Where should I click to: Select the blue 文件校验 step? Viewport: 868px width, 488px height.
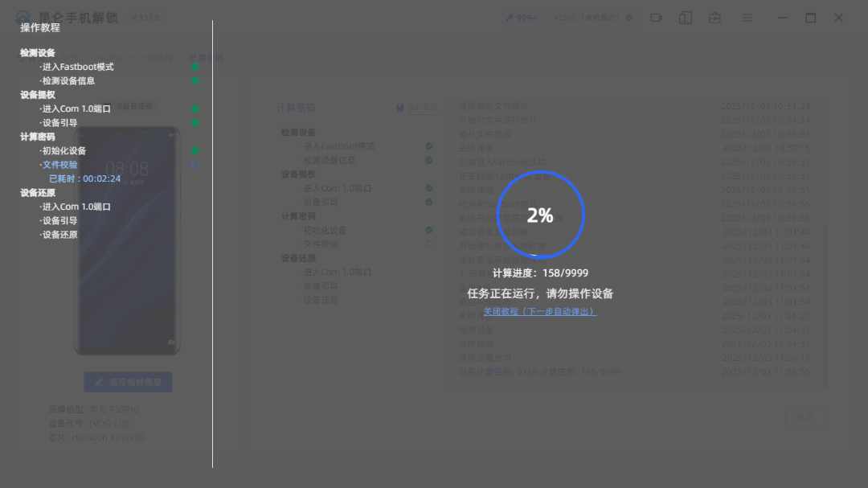59,165
